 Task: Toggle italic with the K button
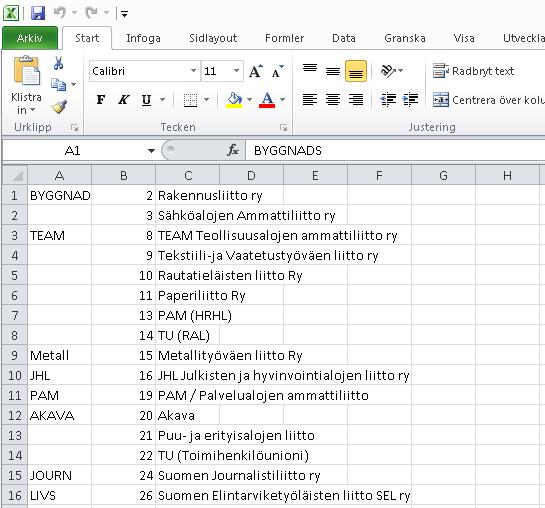click(x=123, y=100)
